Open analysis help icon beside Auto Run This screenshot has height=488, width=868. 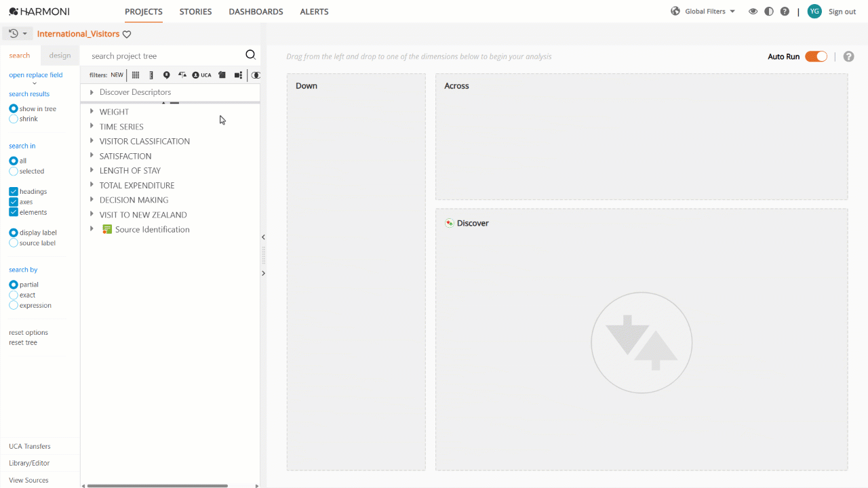point(848,56)
